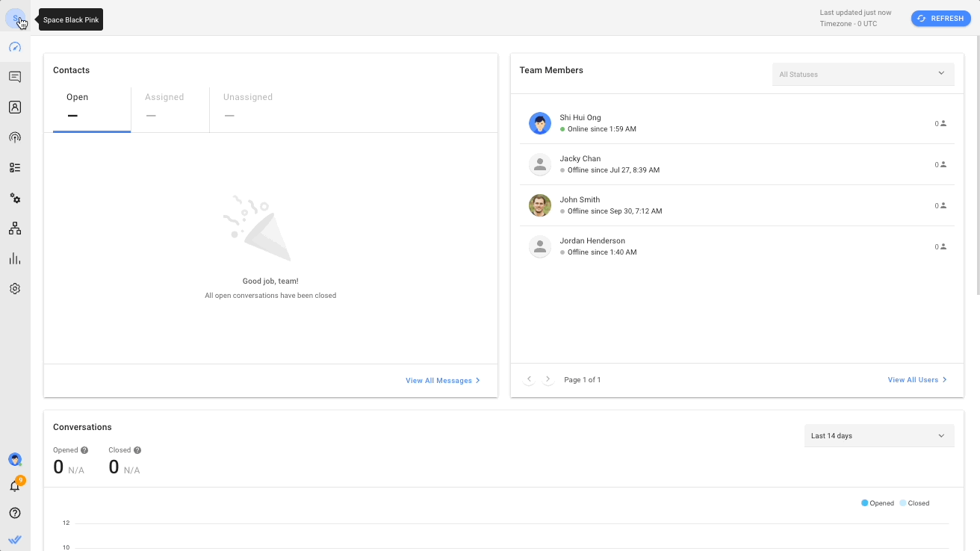
Task: Toggle the Closed series in chart legend
Action: pyautogui.click(x=914, y=503)
